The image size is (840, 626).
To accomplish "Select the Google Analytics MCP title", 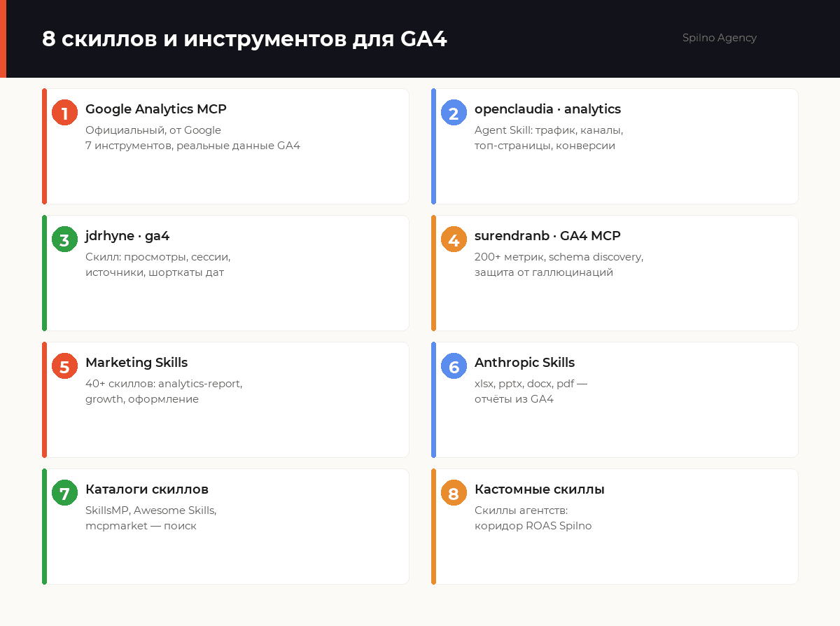I will tap(156, 109).
